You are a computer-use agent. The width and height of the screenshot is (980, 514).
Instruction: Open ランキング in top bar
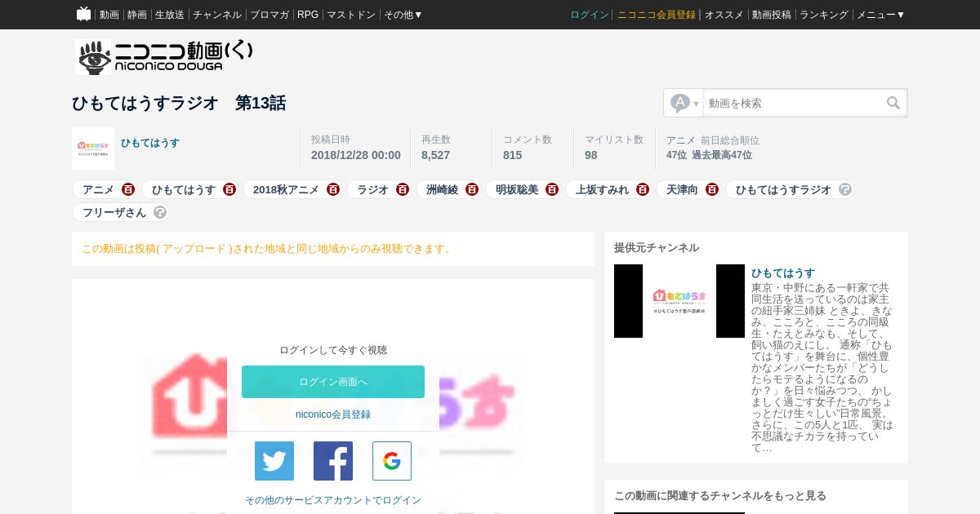pos(824,15)
